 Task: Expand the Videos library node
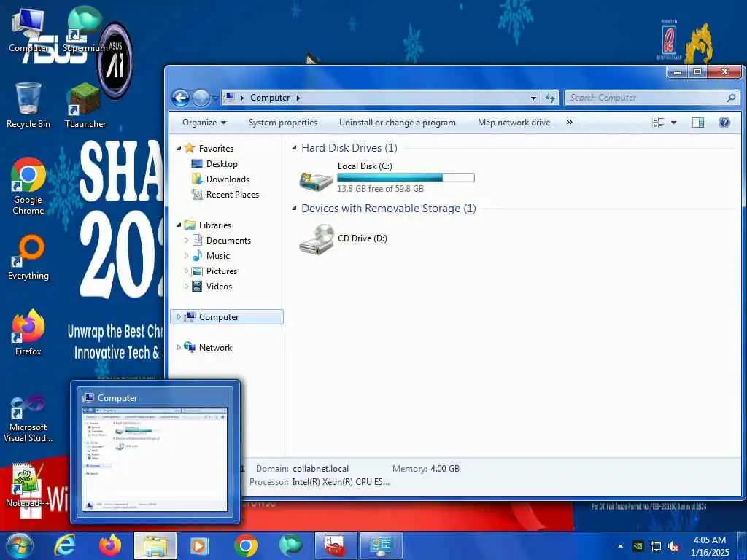coord(186,286)
